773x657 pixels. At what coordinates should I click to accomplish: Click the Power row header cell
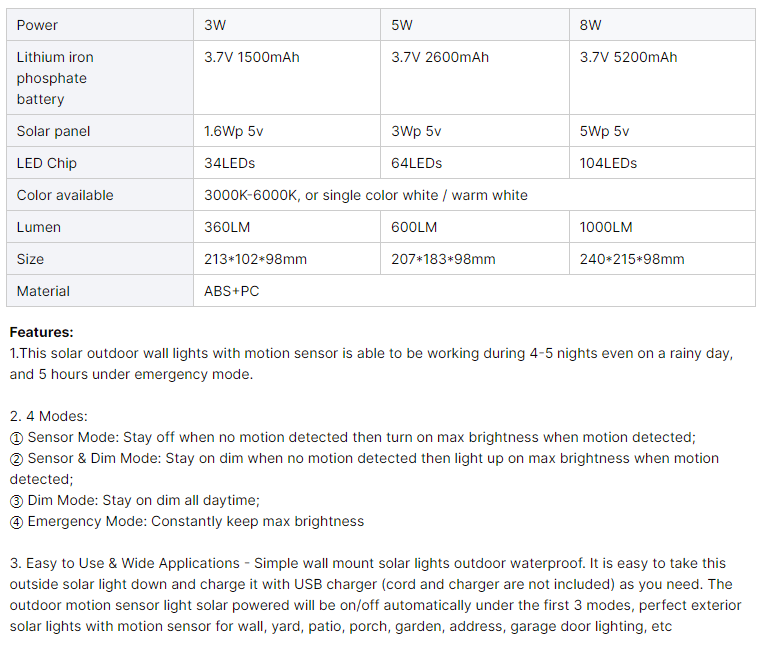pos(100,25)
